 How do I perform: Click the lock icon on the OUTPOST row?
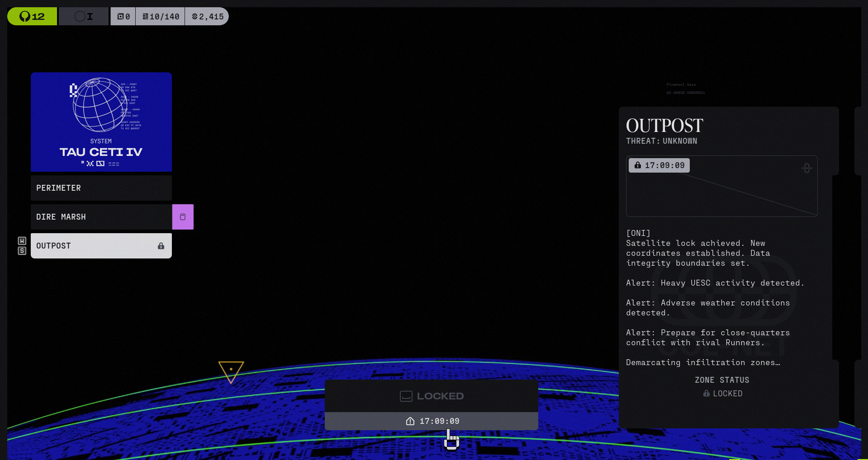click(x=161, y=246)
